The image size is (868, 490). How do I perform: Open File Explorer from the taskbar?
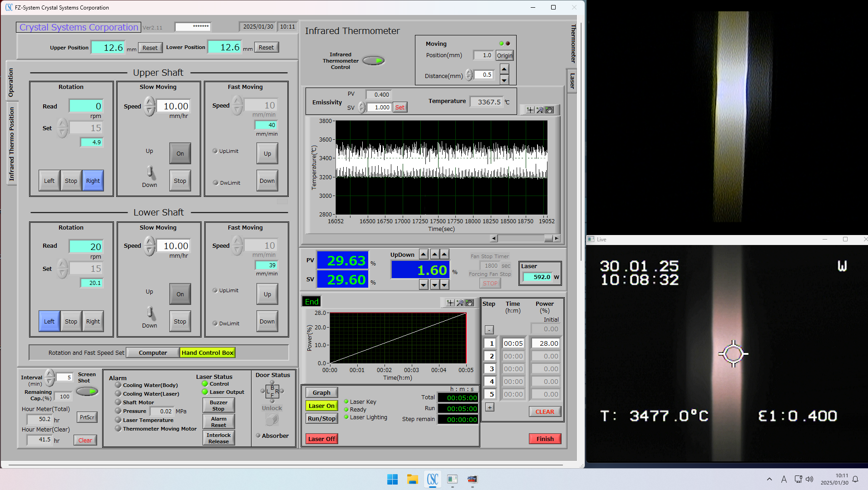pos(412,479)
